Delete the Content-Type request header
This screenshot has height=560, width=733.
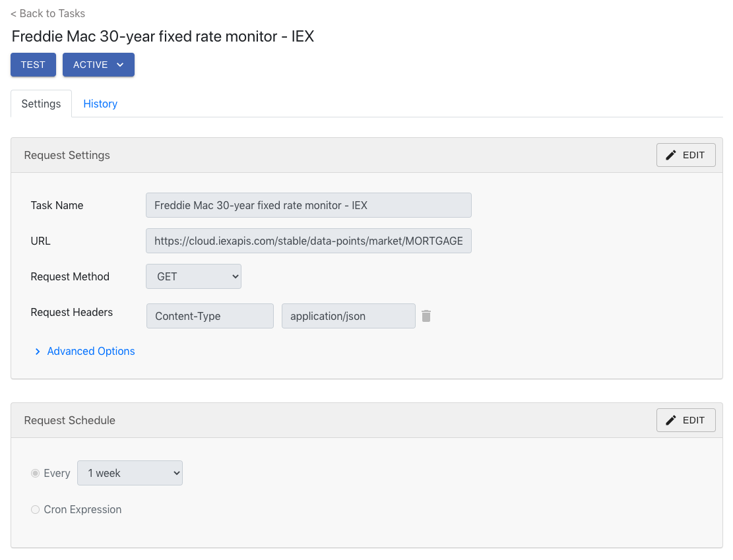click(426, 316)
